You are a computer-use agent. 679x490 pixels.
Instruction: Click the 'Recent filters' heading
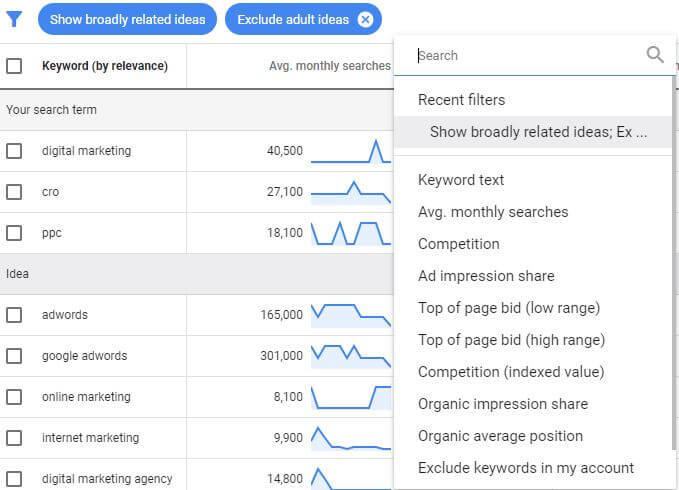[x=462, y=100]
